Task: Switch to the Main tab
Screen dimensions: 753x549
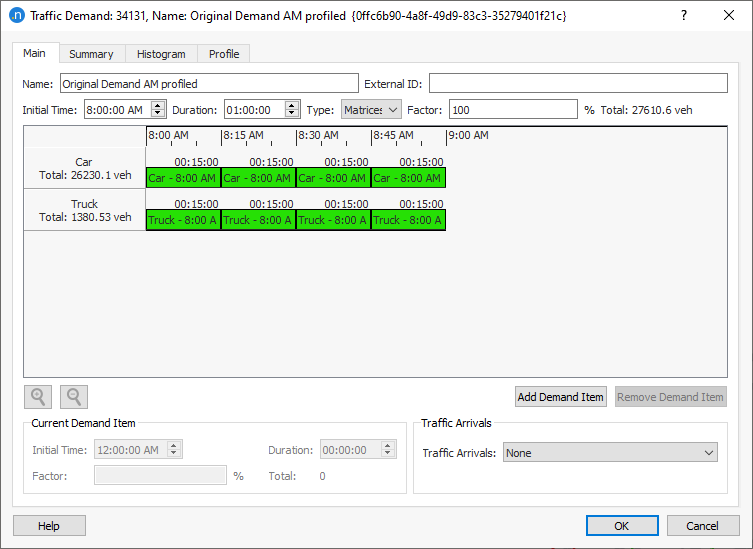Action: [x=35, y=53]
